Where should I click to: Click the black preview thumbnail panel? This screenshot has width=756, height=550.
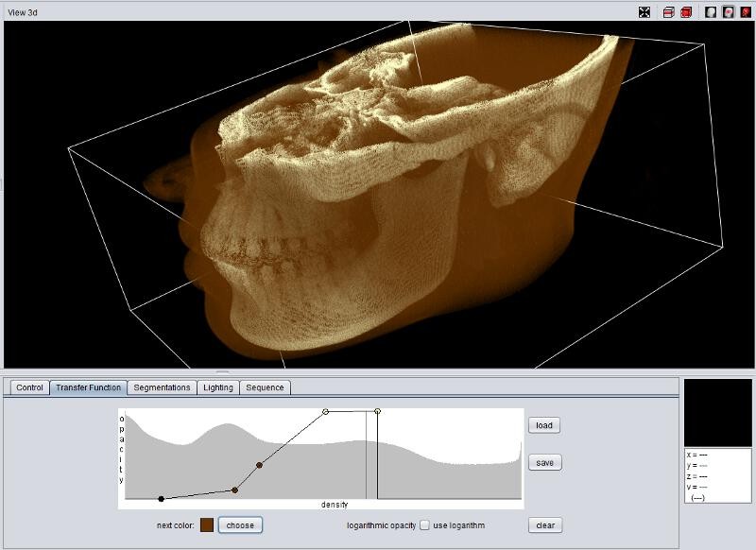coord(717,413)
